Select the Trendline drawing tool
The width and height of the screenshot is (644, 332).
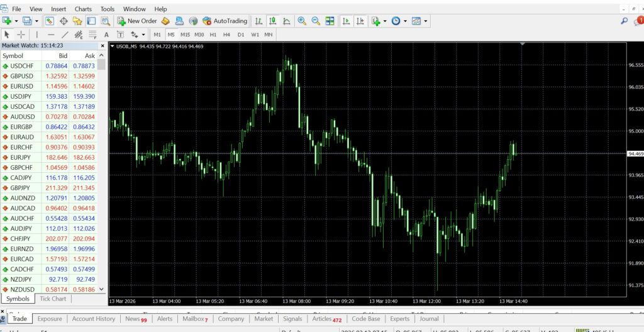point(65,35)
